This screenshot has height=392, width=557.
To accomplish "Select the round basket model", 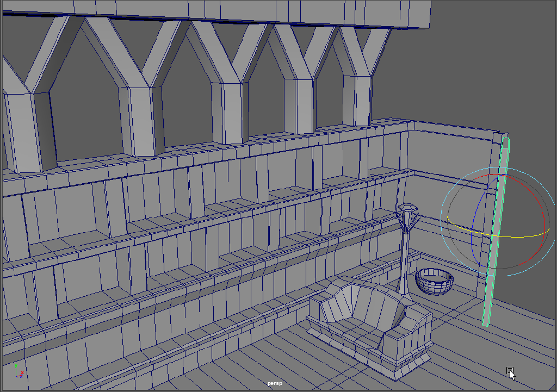I will [x=434, y=282].
